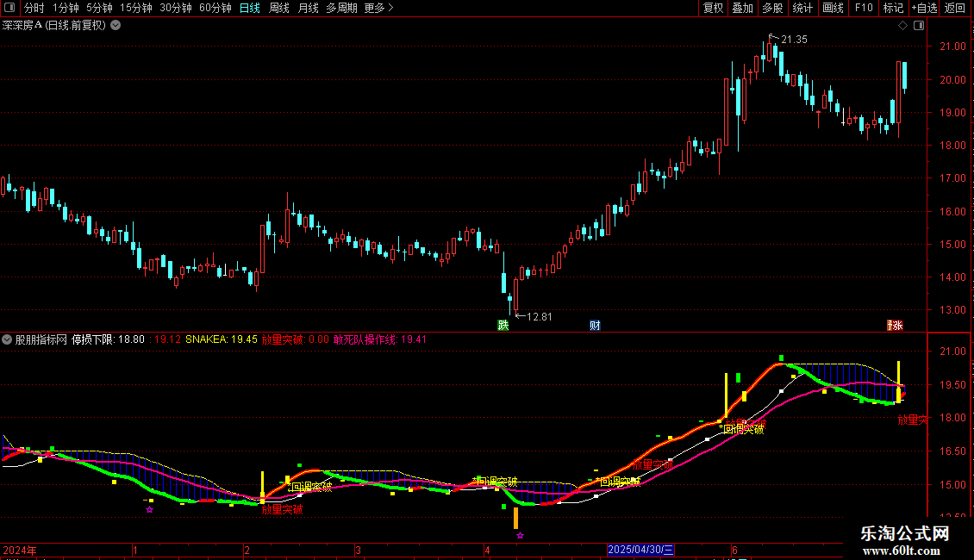This screenshot has width=974, height=560.
Task: Toggle the right side panel icon
Action: click(x=920, y=26)
